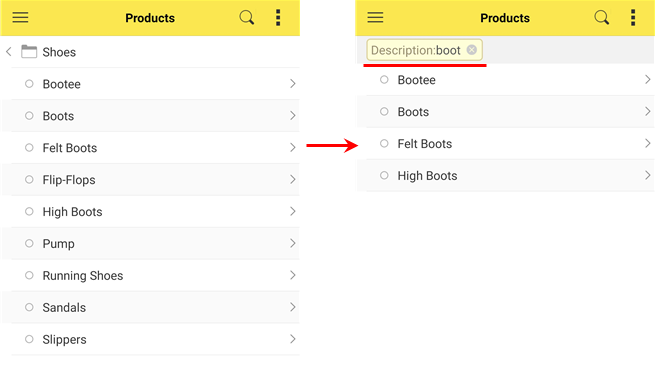Open Bootee chevron in filtered results

(647, 79)
